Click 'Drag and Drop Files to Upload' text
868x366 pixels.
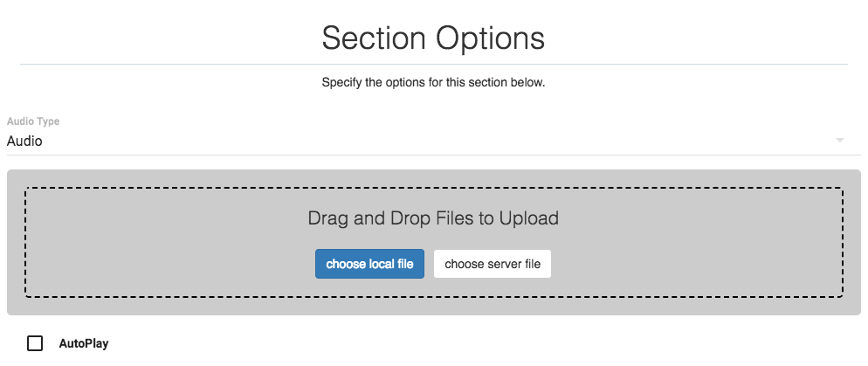(x=433, y=218)
